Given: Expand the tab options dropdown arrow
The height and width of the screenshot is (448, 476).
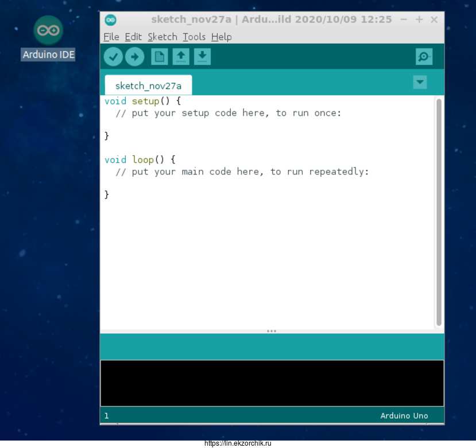Looking at the screenshot, I should (420, 83).
